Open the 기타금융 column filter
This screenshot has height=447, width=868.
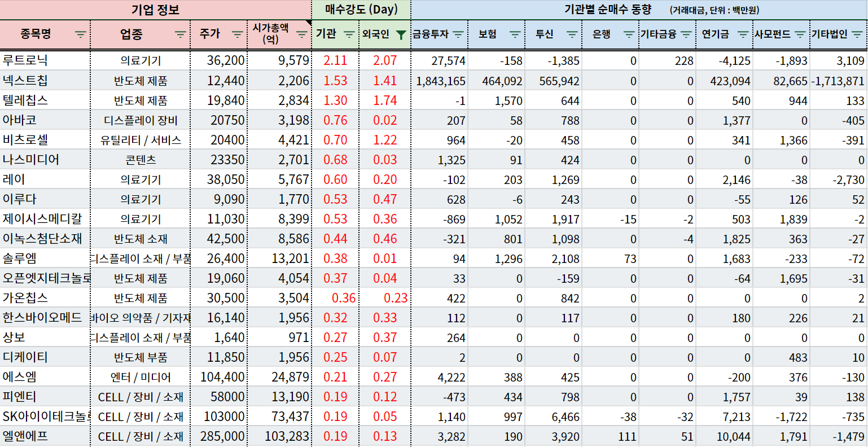pos(686,34)
